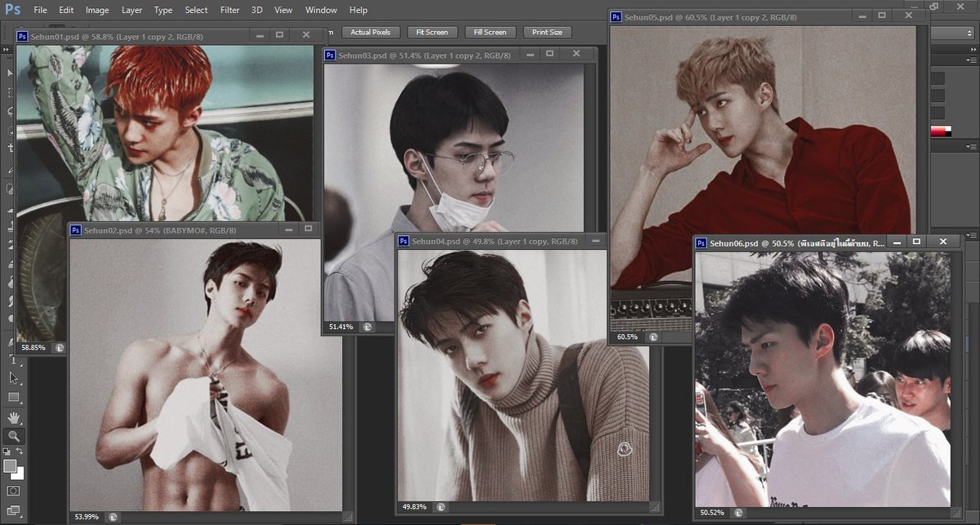Select the Hand tool

pyautogui.click(x=13, y=417)
